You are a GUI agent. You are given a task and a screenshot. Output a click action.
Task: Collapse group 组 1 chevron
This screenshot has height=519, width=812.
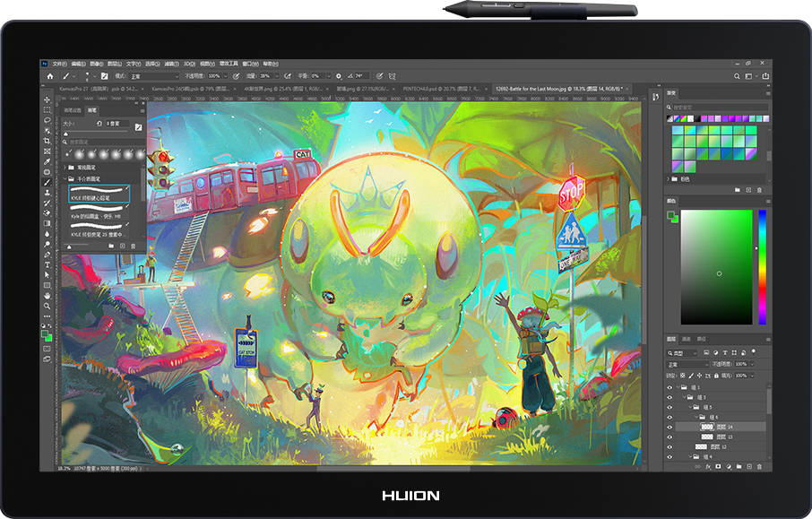[x=678, y=387]
